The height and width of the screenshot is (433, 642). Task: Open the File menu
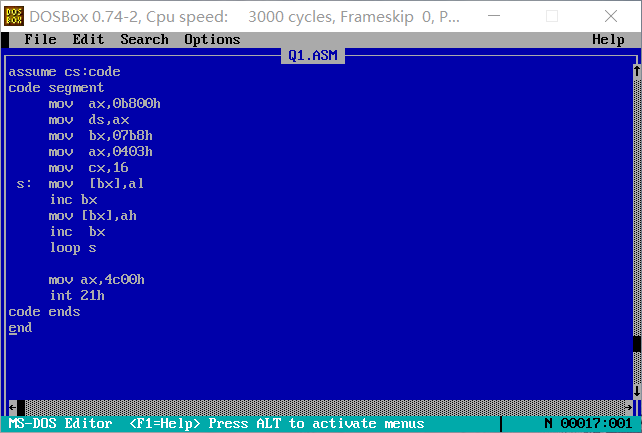pos(40,39)
